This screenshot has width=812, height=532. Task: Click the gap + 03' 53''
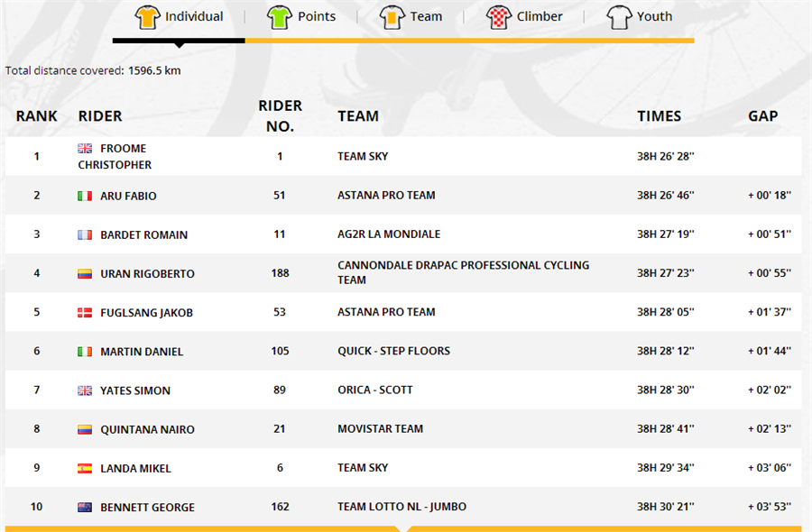tap(770, 507)
